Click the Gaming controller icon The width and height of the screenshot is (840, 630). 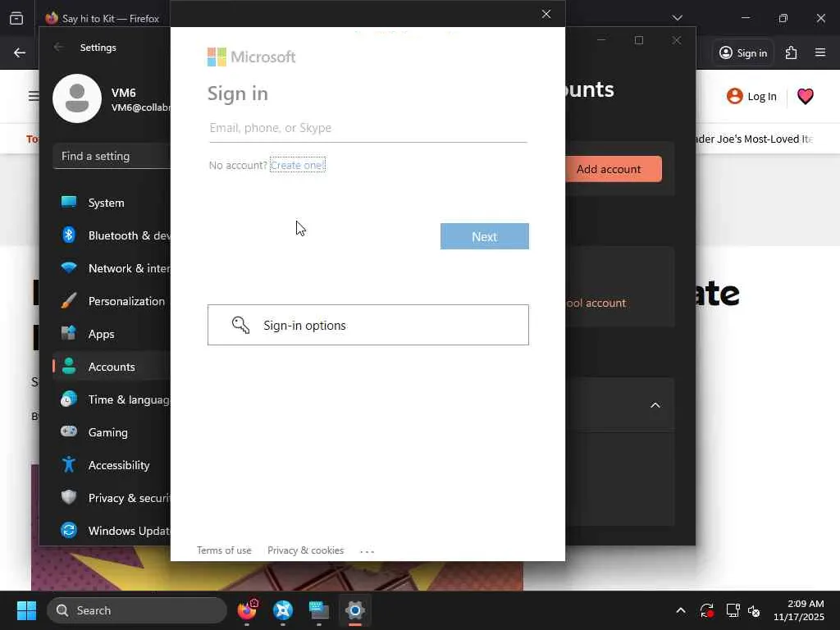click(x=69, y=431)
